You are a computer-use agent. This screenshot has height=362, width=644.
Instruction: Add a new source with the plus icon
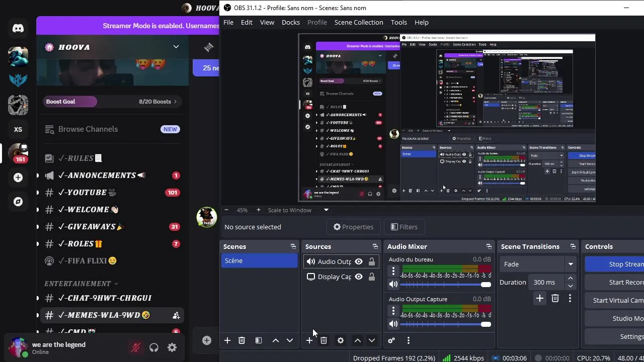[309, 340]
